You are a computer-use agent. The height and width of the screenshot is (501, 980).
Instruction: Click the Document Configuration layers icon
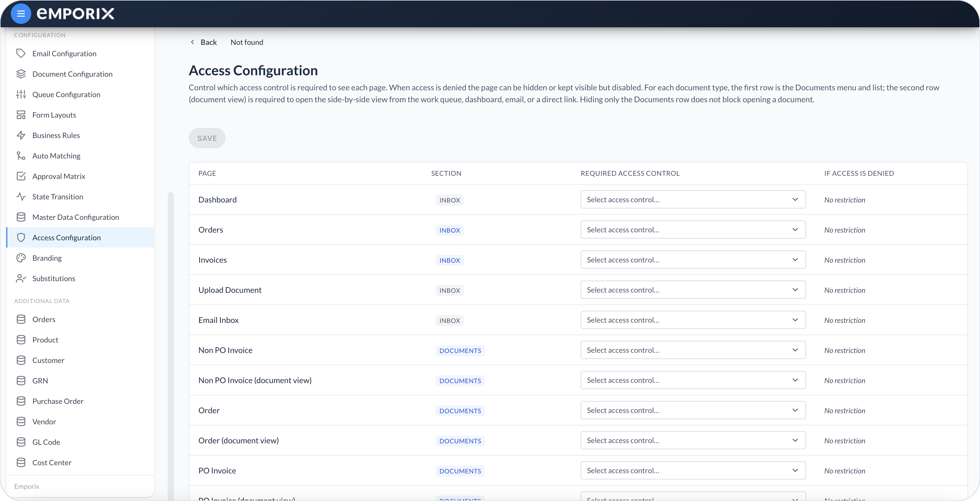point(21,74)
